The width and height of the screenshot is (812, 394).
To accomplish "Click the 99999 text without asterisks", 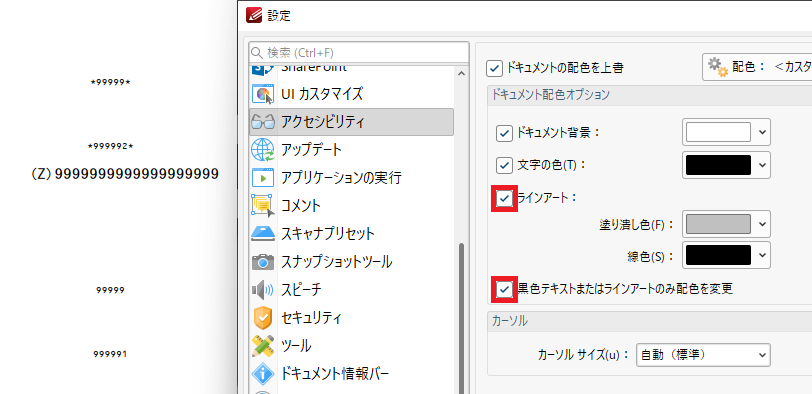I will pos(110,290).
